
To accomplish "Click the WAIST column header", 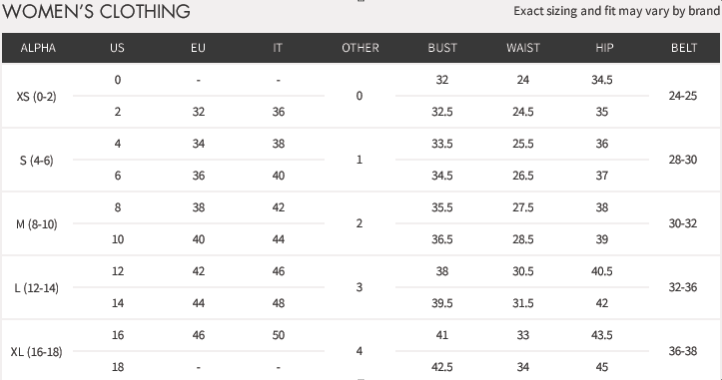I will pos(523,48).
